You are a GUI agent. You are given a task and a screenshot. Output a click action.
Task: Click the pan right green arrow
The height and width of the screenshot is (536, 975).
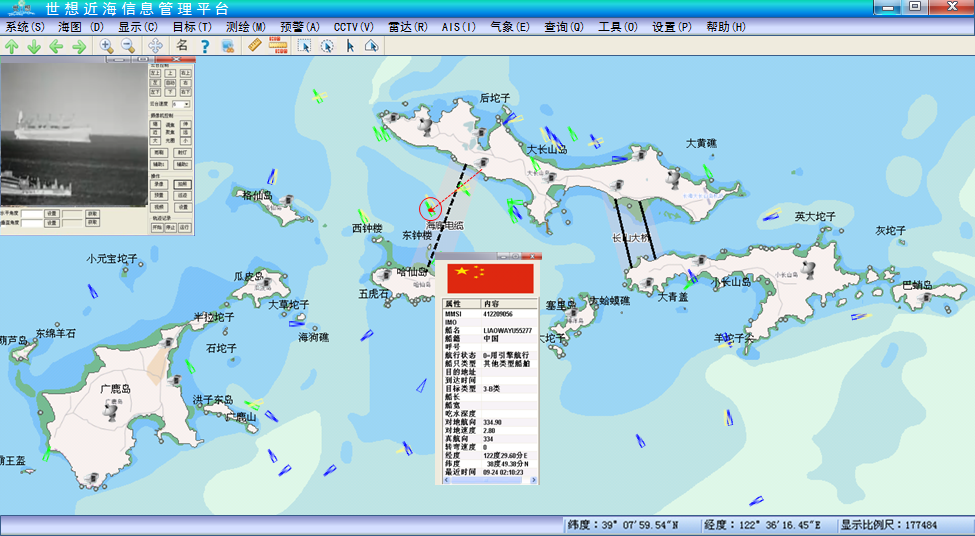79,46
